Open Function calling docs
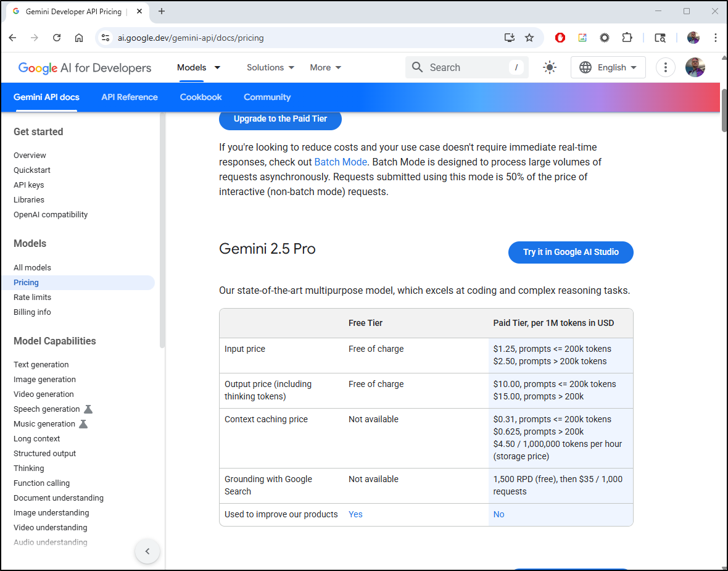Screen dimensions: 728x571 click(x=41, y=483)
